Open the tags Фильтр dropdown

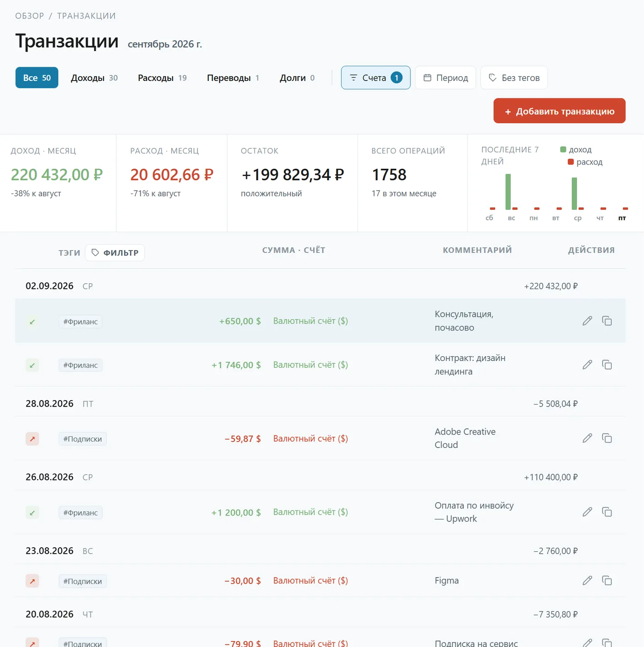pos(115,252)
